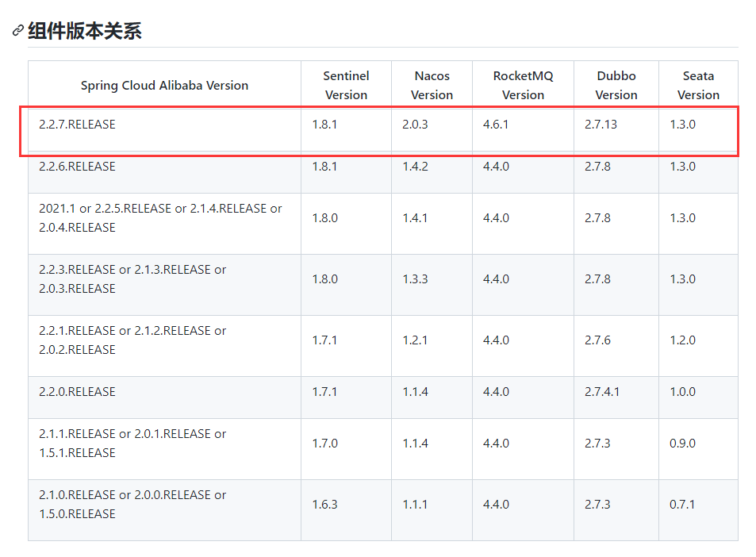
Task: Select the 2.2.7.RELEASE version cell
Action: (x=77, y=125)
